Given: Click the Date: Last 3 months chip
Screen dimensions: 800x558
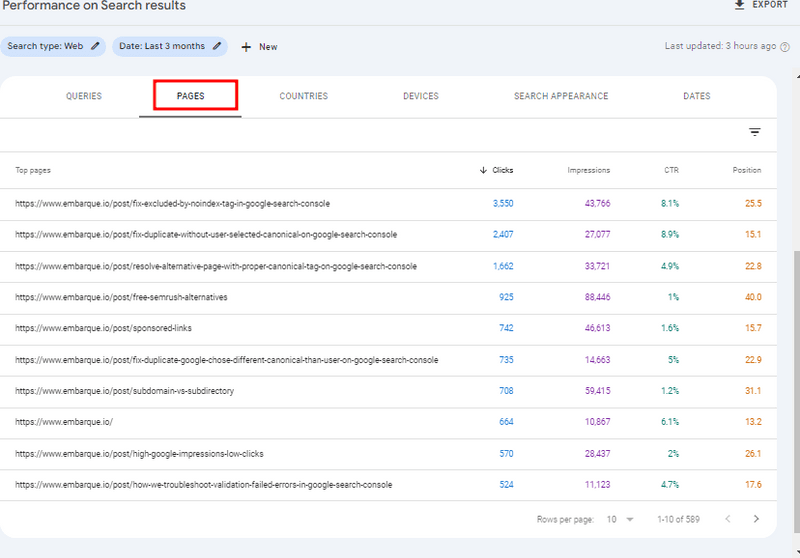Looking at the screenshot, I should coord(170,46).
